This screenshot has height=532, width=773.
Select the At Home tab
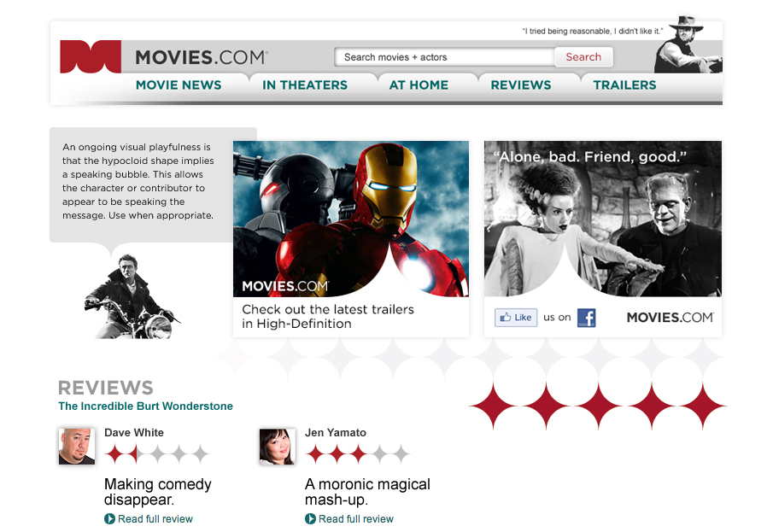[x=419, y=85]
